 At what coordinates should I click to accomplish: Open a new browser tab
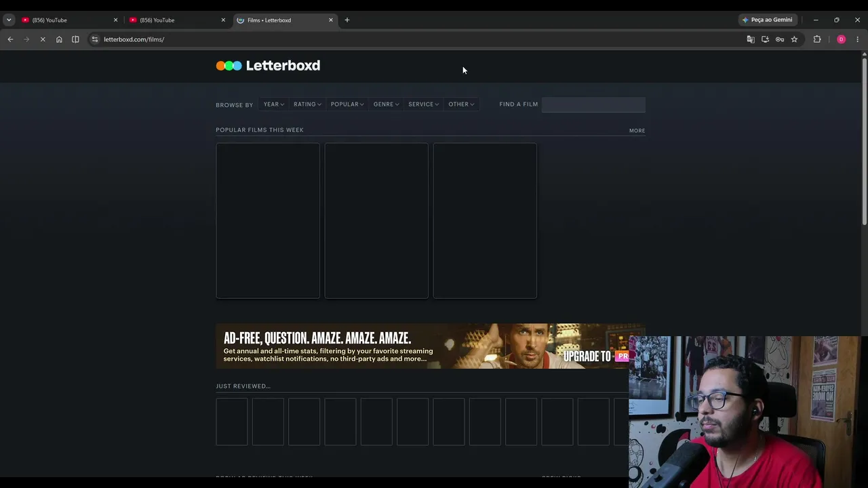(x=347, y=20)
